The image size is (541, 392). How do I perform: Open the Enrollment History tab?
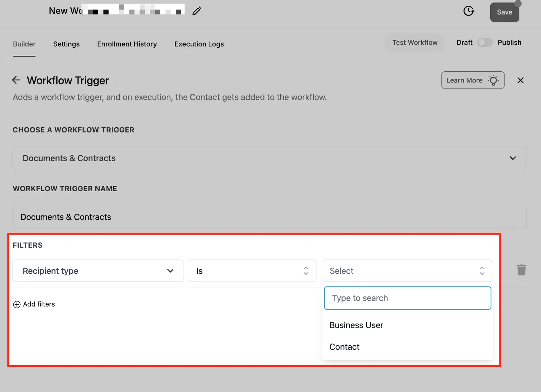tap(127, 44)
